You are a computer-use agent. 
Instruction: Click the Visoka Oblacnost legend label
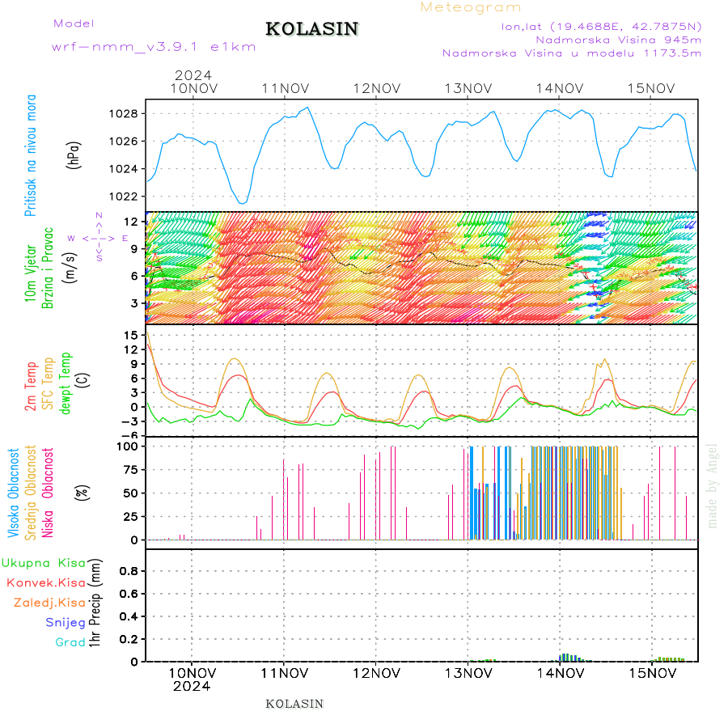[x=13, y=493]
